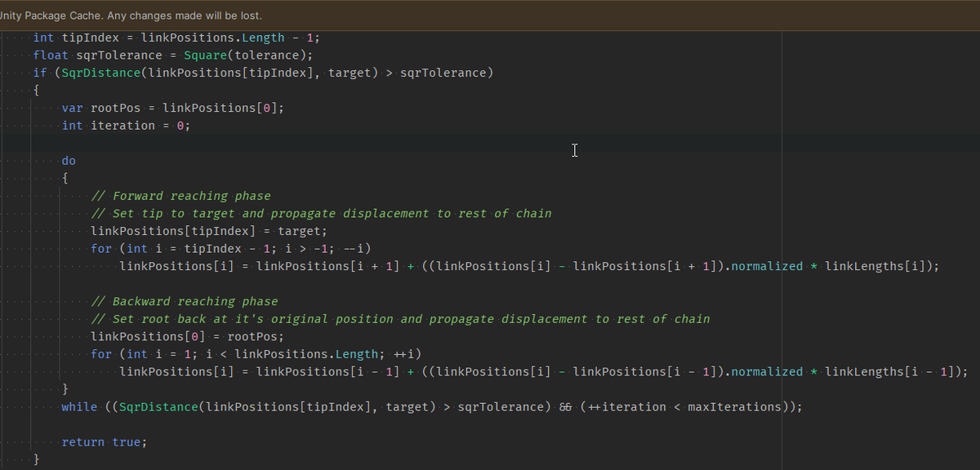
Task: Click "linkPositions[0] = rootPos;" line
Action: tap(187, 336)
